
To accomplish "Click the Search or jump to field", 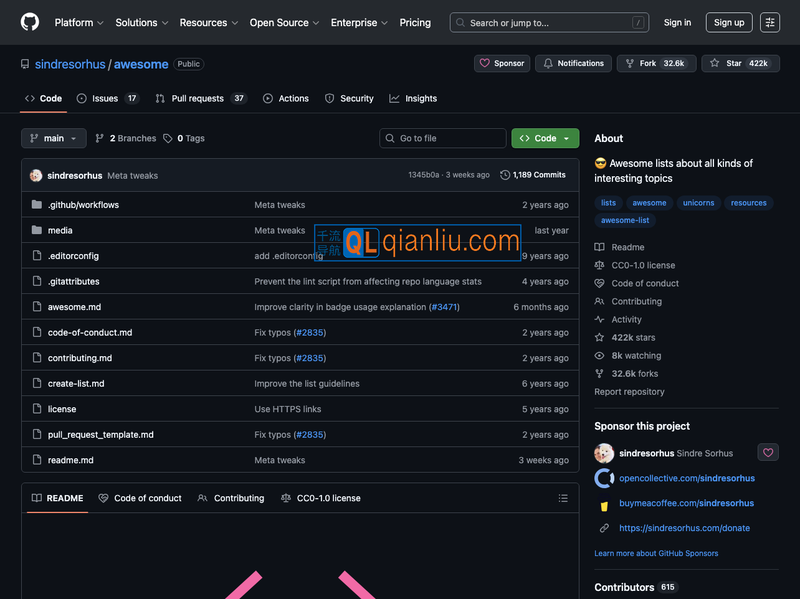I will pyautogui.click(x=549, y=22).
